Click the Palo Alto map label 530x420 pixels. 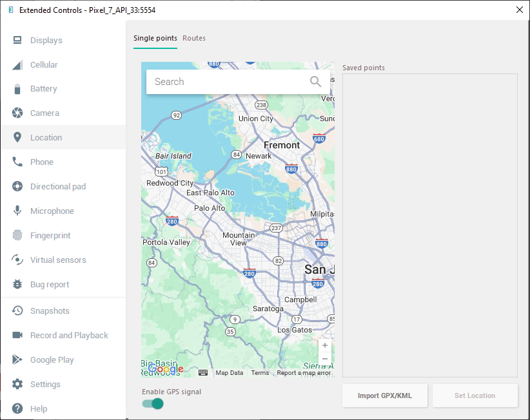(x=210, y=208)
